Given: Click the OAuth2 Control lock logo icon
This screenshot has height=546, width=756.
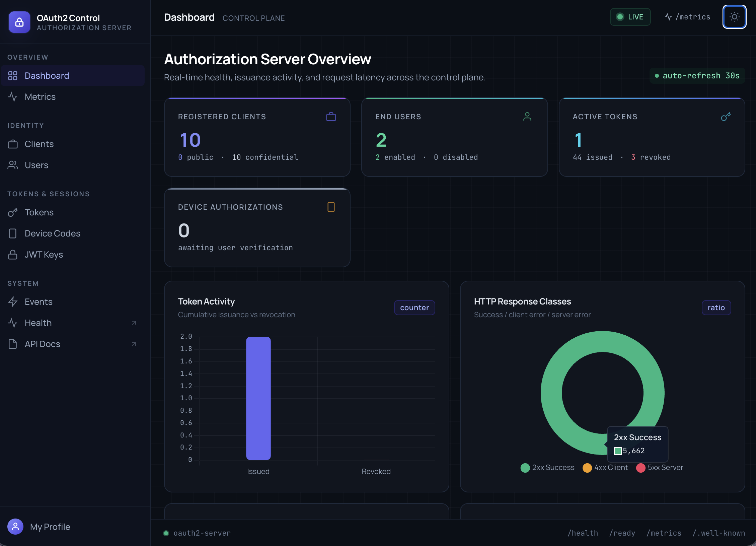Looking at the screenshot, I should coord(19,22).
